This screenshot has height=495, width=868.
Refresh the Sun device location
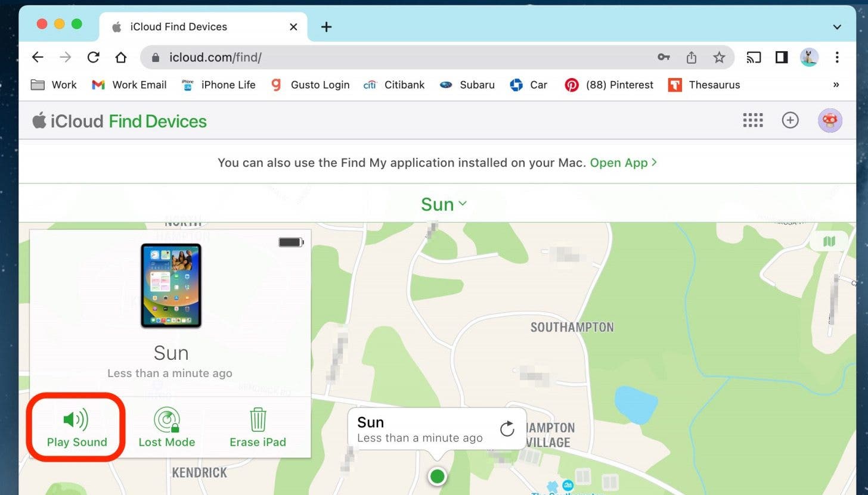507,429
